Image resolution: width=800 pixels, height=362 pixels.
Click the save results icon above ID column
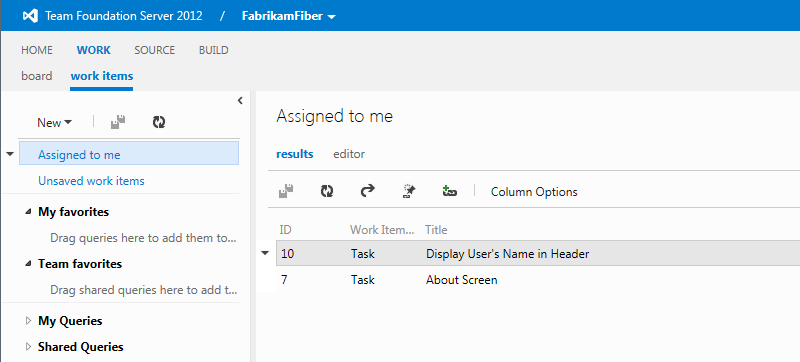click(x=286, y=191)
